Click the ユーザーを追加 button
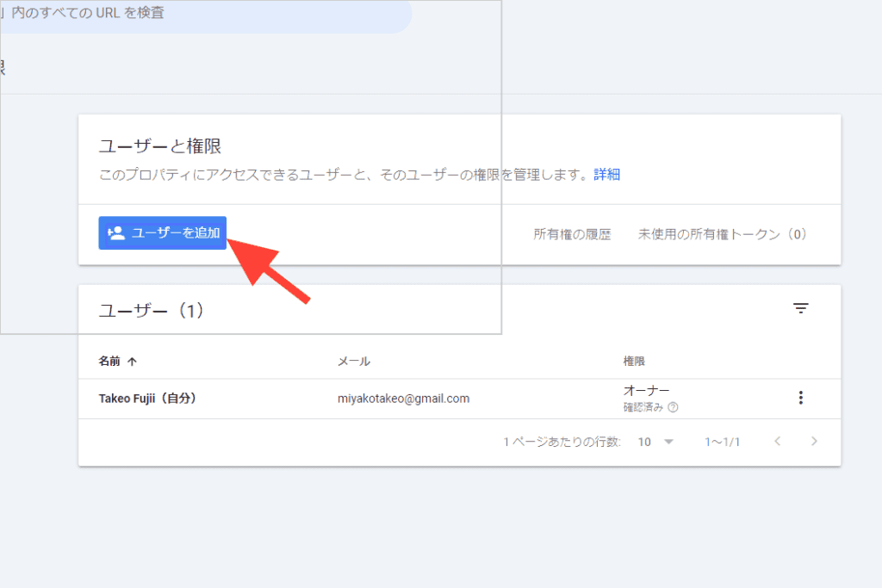The image size is (882, 588). pos(162,232)
